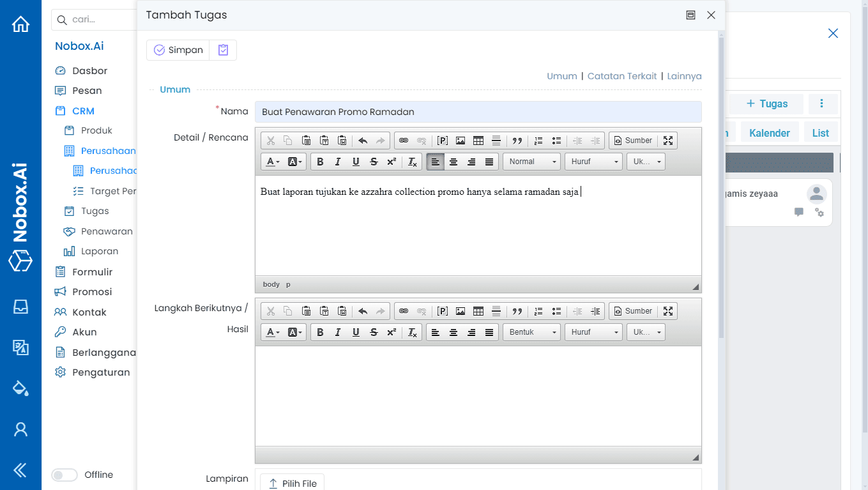
Task: Click the Simpan button
Action: pos(178,50)
